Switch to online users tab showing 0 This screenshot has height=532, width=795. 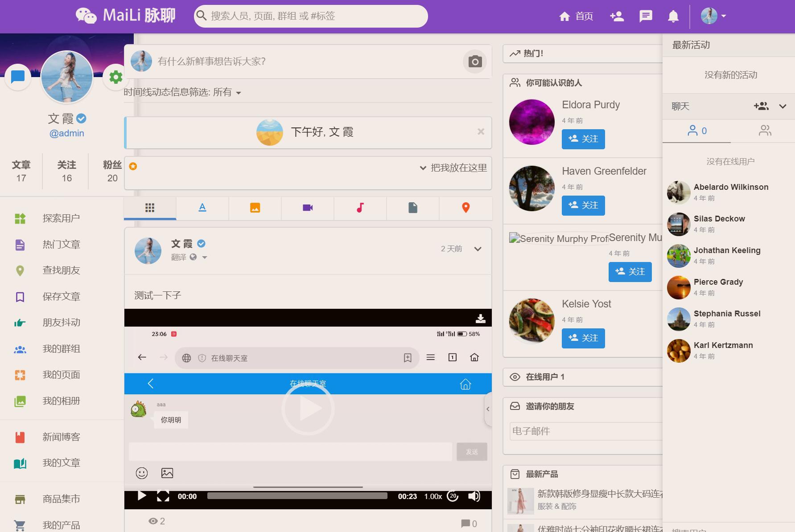click(697, 131)
